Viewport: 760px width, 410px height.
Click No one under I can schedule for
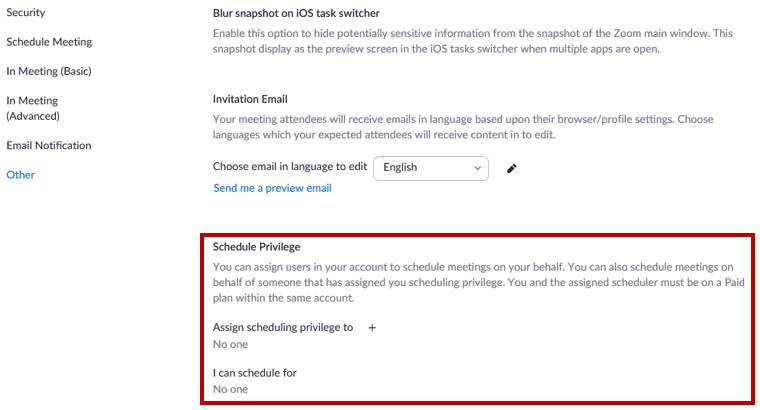tap(230, 390)
